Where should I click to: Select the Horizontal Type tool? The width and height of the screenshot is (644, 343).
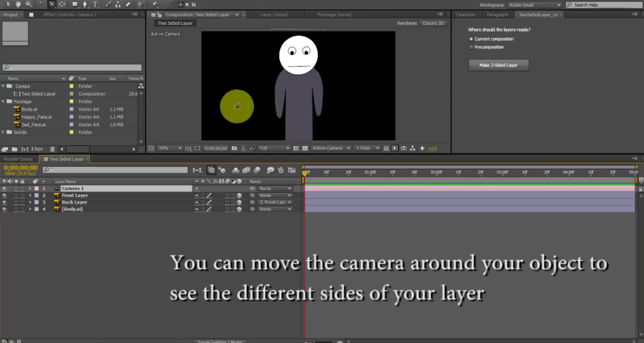[x=95, y=4]
